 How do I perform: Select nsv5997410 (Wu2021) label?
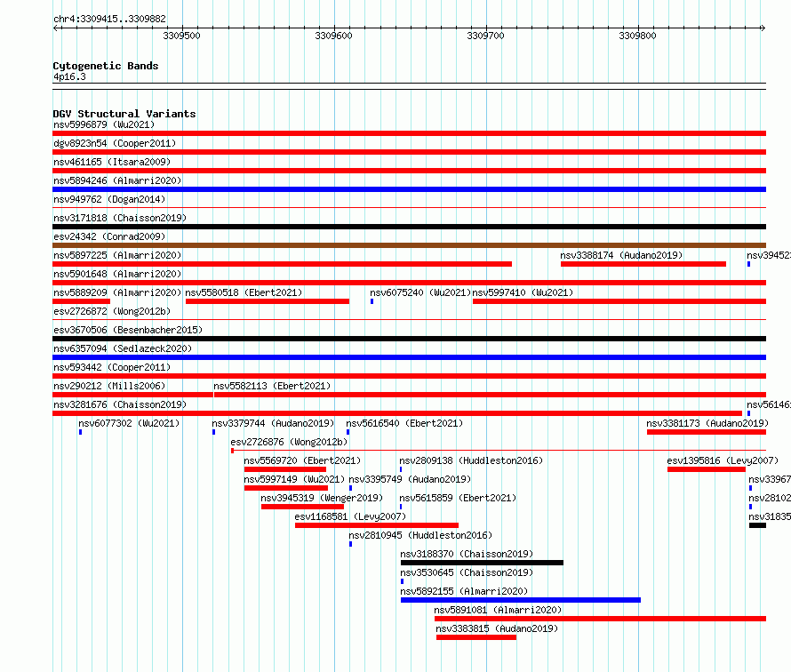[523, 292]
